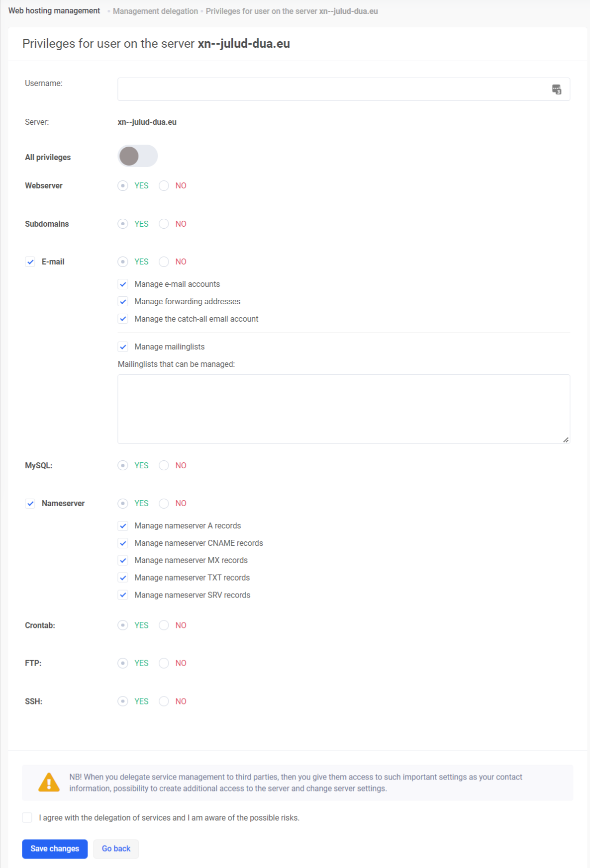This screenshot has width=590, height=868.
Task: Toggle the All privileges switch
Action: click(137, 156)
